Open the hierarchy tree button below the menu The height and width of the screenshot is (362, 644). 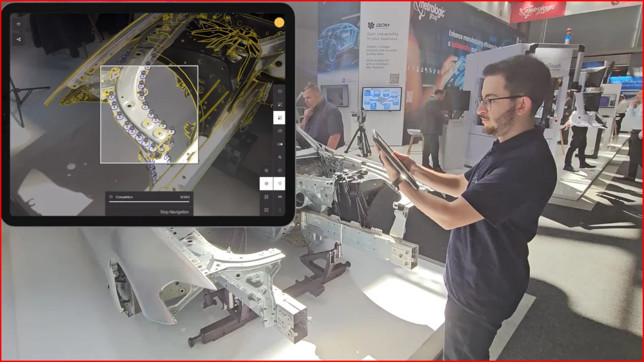point(19,39)
